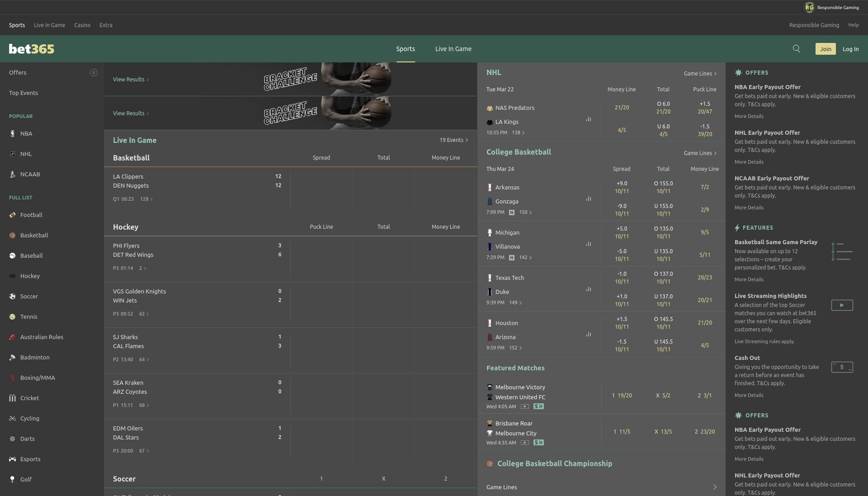Expand Clippers vs Nuggets 128 markets
The height and width of the screenshot is (496, 868).
tap(146, 199)
